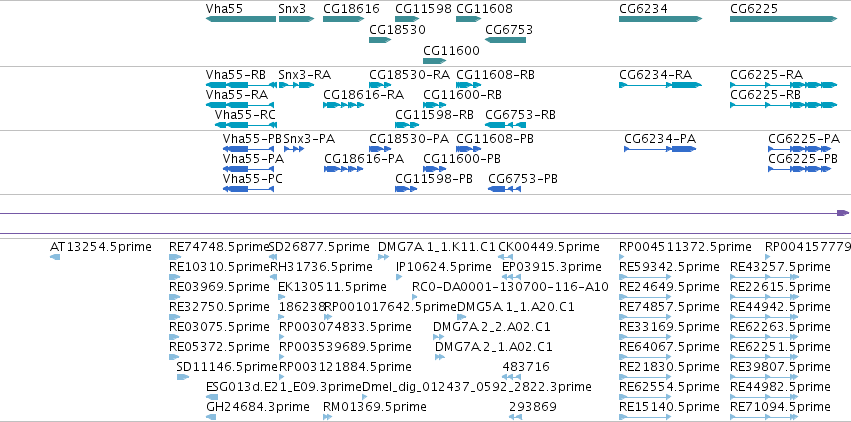Click EST RH31736.5prime
851x422 pixels.
click(274, 277)
